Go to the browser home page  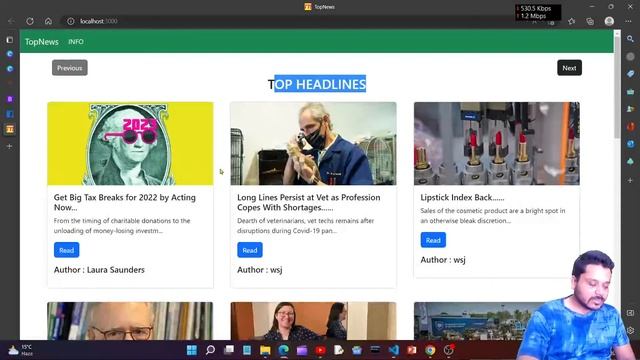tap(48, 21)
